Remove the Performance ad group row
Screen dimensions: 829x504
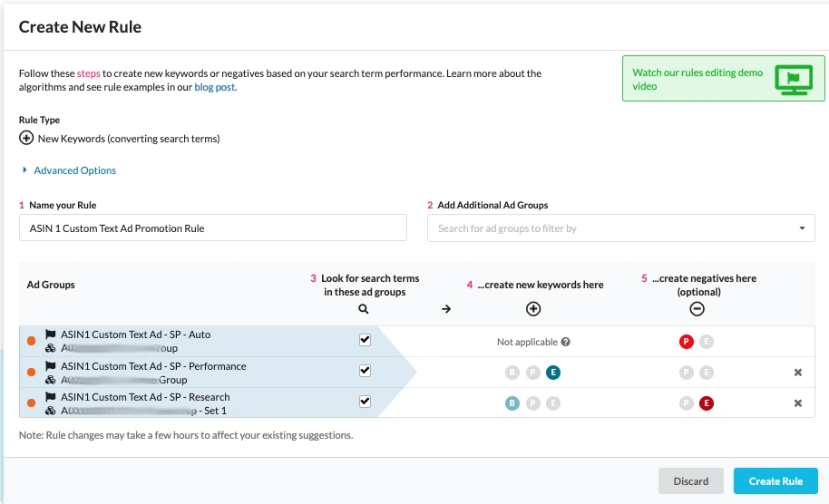[798, 373]
